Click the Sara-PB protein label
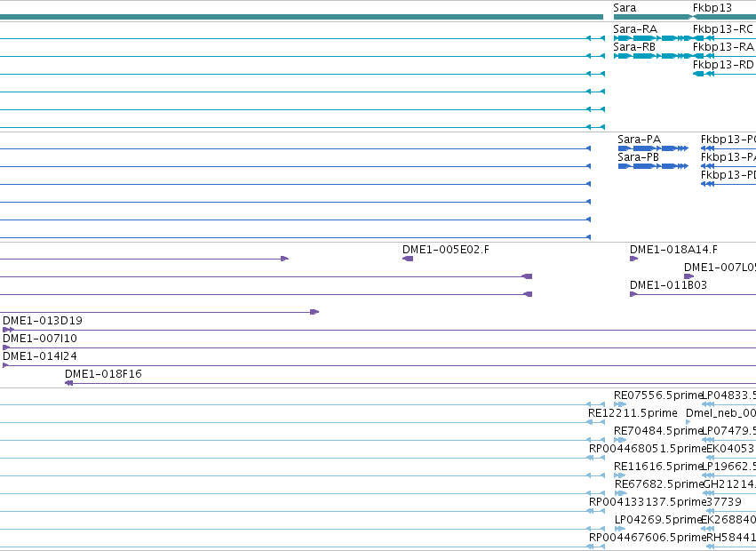This screenshot has width=756, height=551. 638,157
